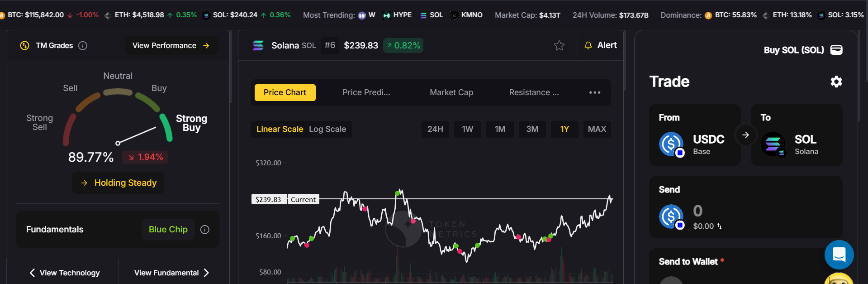Open the Market Cap tab
The image size is (868, 284).
(451, 92)
